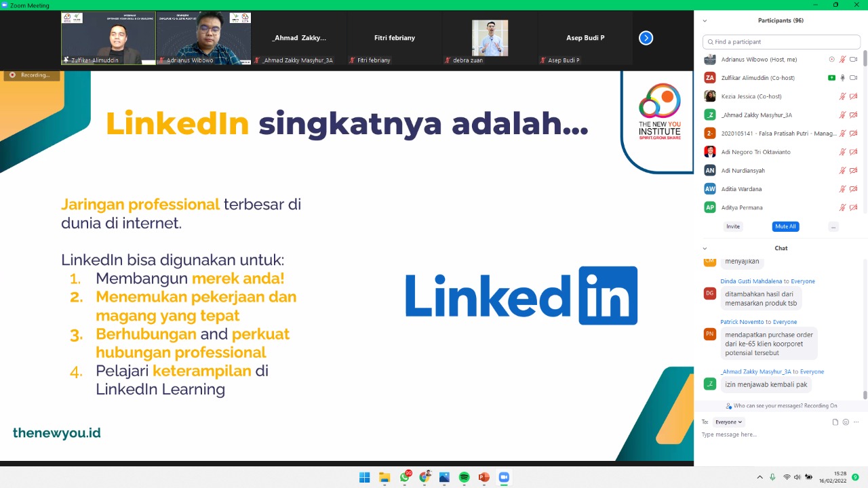Toggle video for Adi Nurdiansyah

[x=853, y=170]
